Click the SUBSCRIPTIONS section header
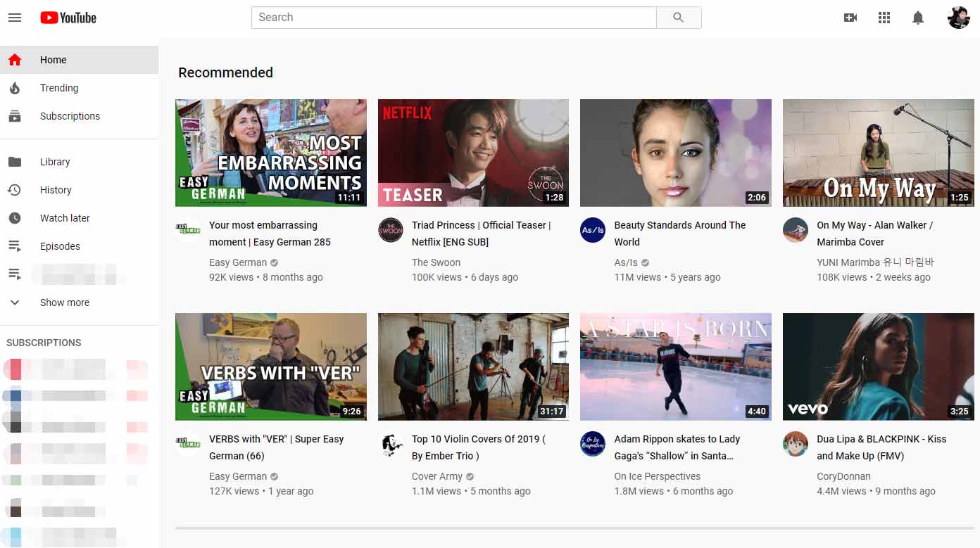This screenshot has height=548, width=980. 44,343
